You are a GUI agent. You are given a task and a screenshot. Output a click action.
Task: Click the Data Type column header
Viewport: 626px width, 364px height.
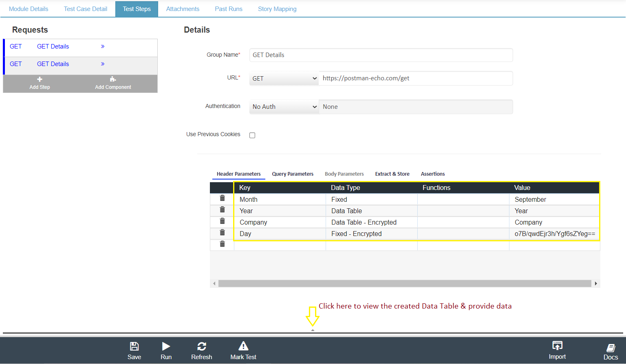click(372, 188)
